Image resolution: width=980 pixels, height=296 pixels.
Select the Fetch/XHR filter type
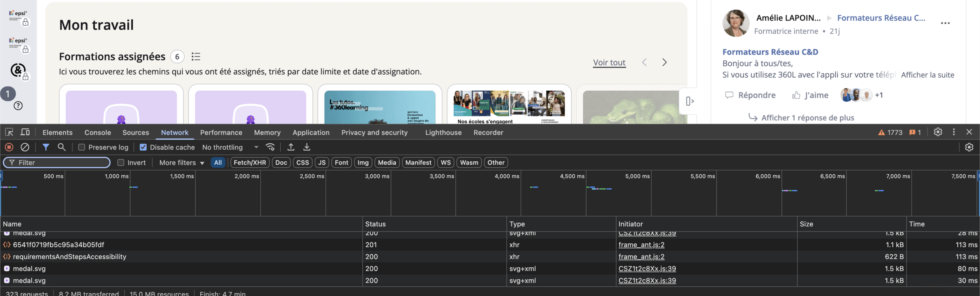tap(250, 163)
